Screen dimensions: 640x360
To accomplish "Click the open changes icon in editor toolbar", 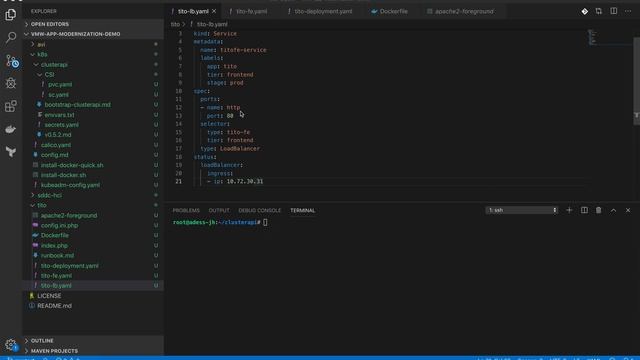I will pos(599,11).
